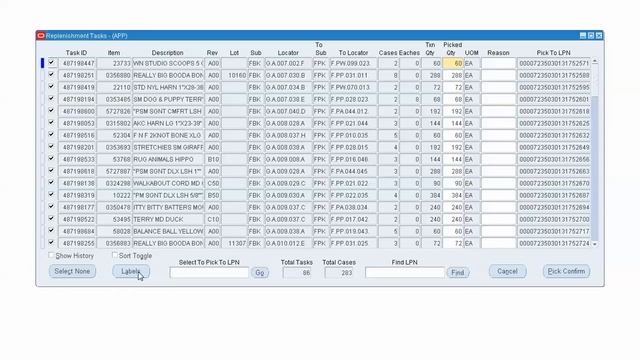Click Txn Qty 384 in row 487198319
This screenshot has height=360, width=640.
[x=431, y=195]
